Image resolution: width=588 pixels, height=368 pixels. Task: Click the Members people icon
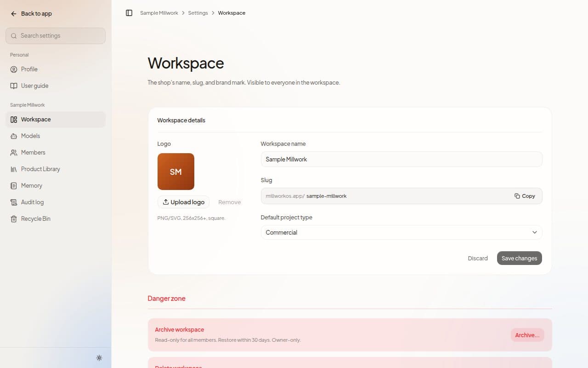[14, 153]
